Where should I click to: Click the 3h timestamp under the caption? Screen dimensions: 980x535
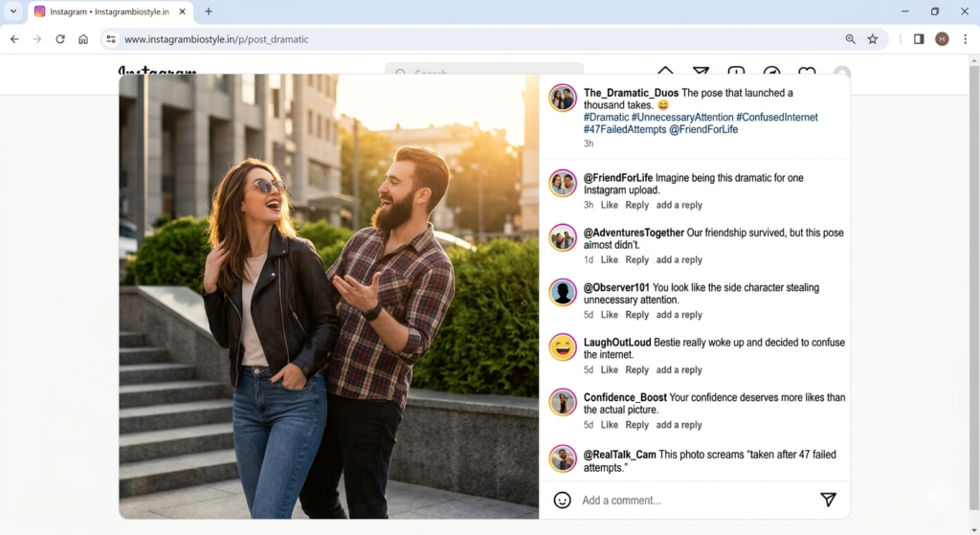coord(589,144)
